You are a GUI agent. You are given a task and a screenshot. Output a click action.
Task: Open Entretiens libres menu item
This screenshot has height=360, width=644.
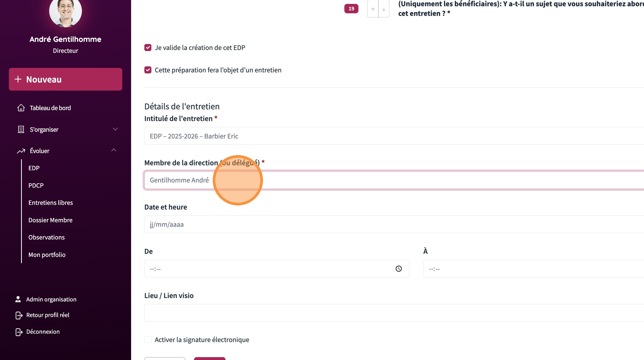click(50, 203)
